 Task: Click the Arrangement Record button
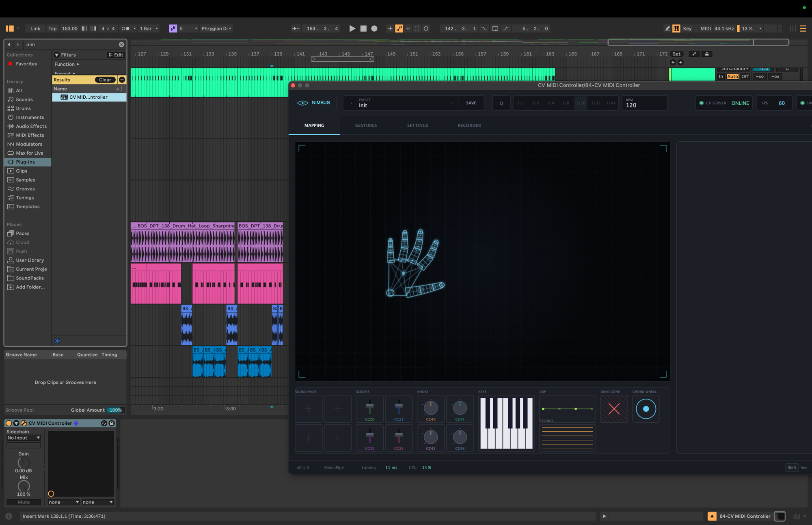coord(374,28)
